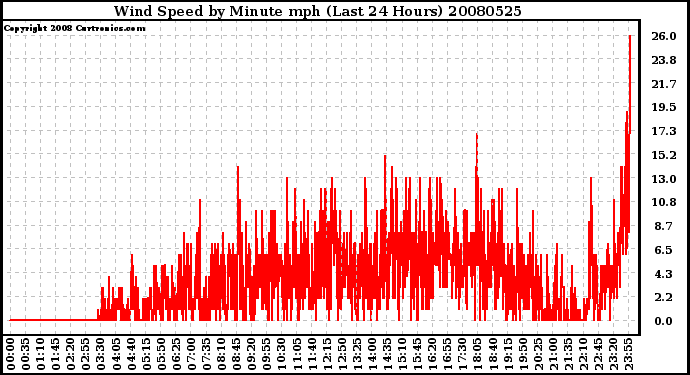The width and height of the screenshot is (690, 375).
Task: Click the 15:45 time axis label
Action: 418,354
